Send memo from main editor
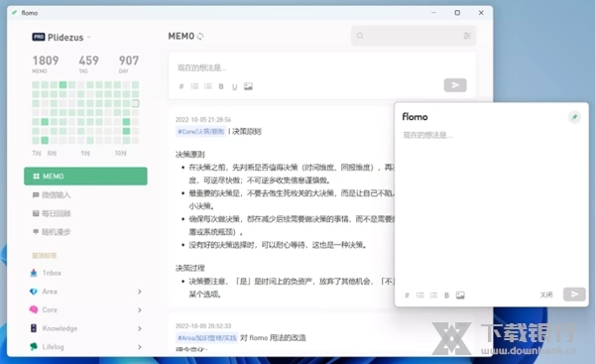The width and height of the screenshot is (595, 364). (x=455, y=85)
